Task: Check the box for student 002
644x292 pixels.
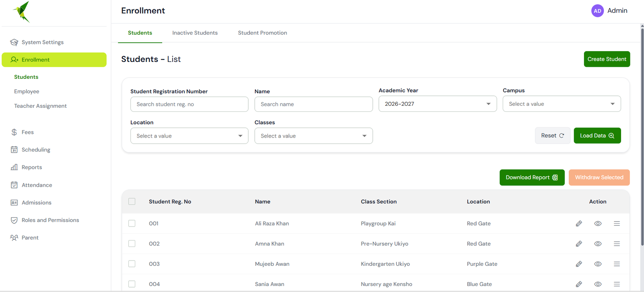Action: click(132, 243)
